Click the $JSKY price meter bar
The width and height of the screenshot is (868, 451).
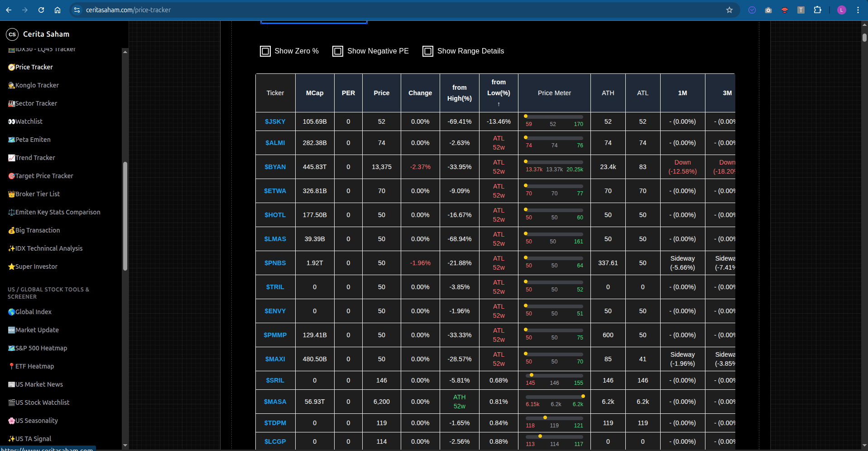(x=554, y=116)
